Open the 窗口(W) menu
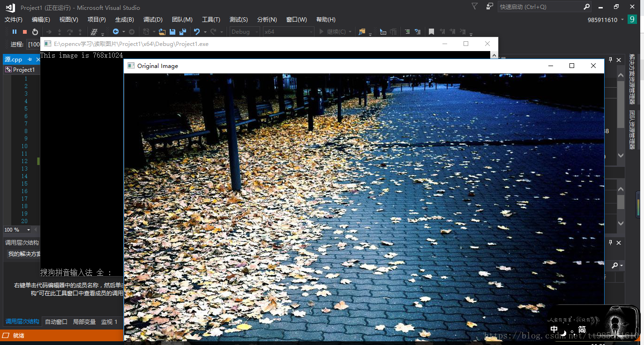This screenshot has width=644, height=345. (296, 20)
